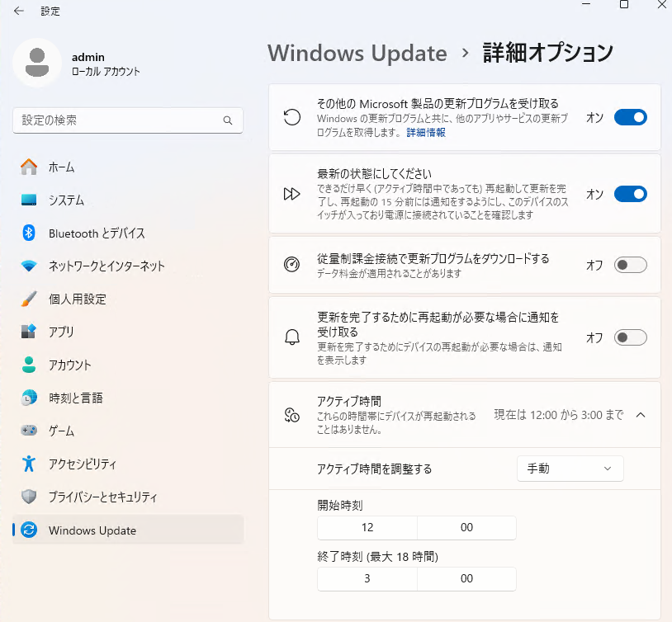
Task: Click the back arrow in the title bar
Action: [19, 11]
